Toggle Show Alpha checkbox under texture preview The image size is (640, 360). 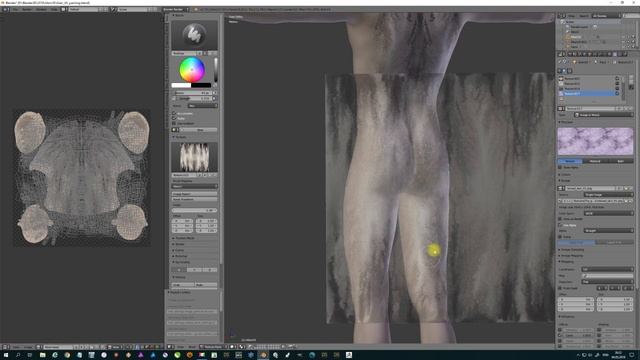[x=560, y=167]
